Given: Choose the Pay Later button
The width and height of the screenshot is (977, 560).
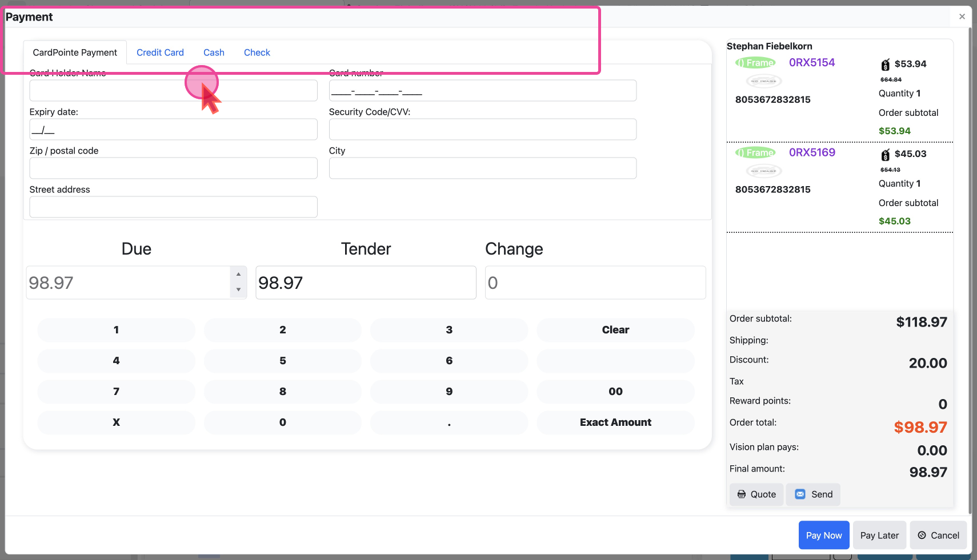Looking at the screenshot, I should [x=879, y=535].
